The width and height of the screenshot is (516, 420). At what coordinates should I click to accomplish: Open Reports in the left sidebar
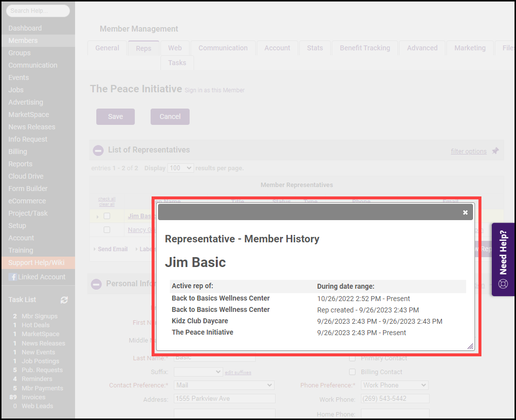point(20,164)
